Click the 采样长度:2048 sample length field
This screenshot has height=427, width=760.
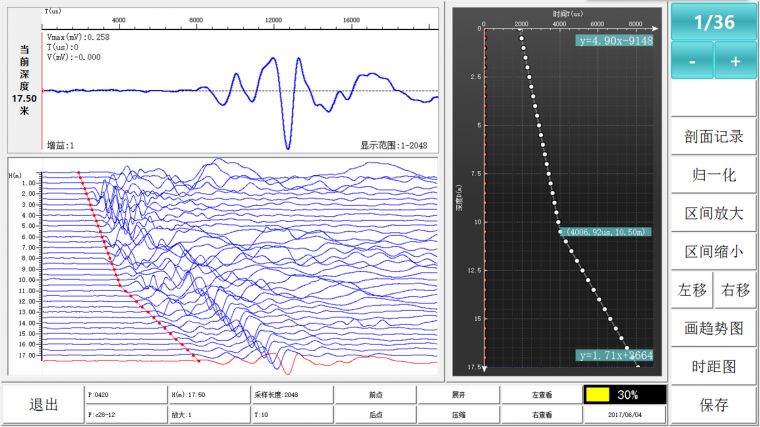(290, 395)
